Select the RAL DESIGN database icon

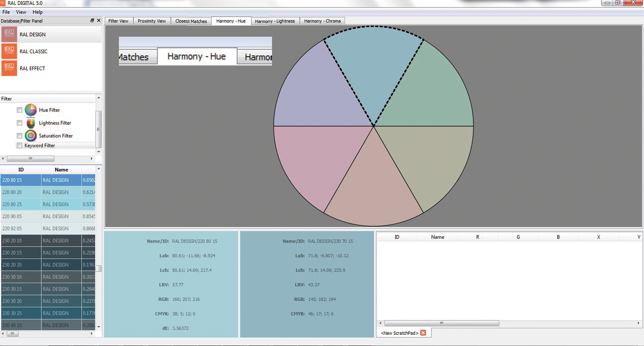pyautogui.click(x=9, y=34)
